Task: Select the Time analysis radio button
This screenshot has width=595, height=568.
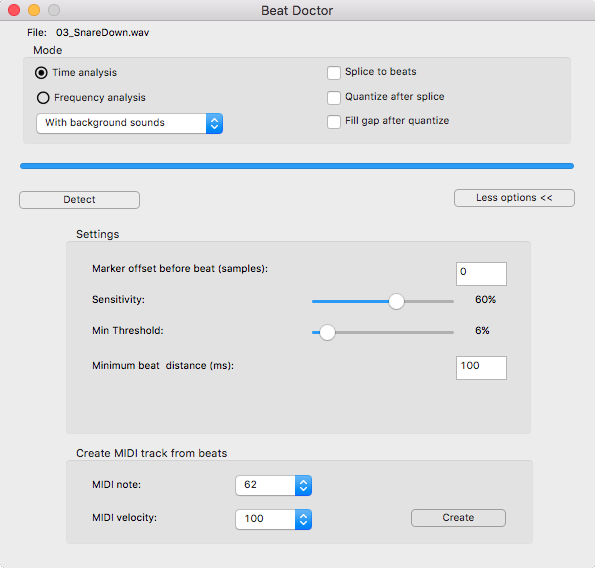Action: pos(41,72)
